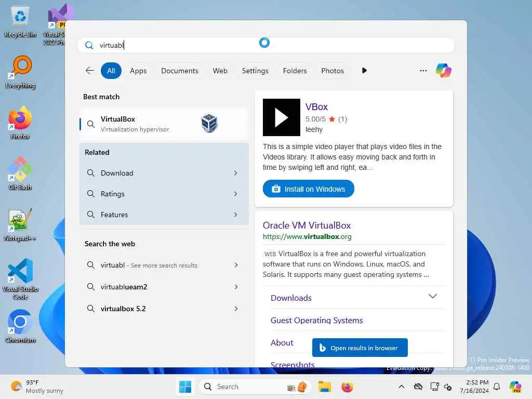This screenshot has height=399, width=532.
Task: Select the Ratings related search text
Action: (113, 194)
